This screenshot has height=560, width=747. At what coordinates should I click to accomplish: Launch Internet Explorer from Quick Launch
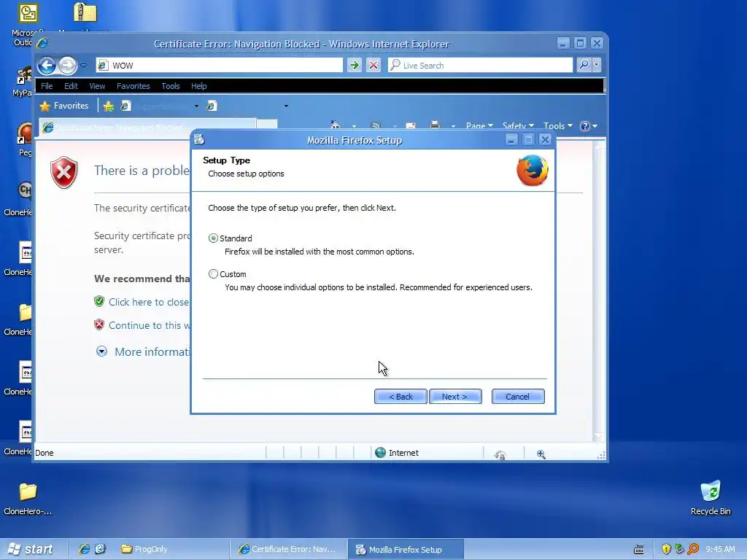[85, 549]
